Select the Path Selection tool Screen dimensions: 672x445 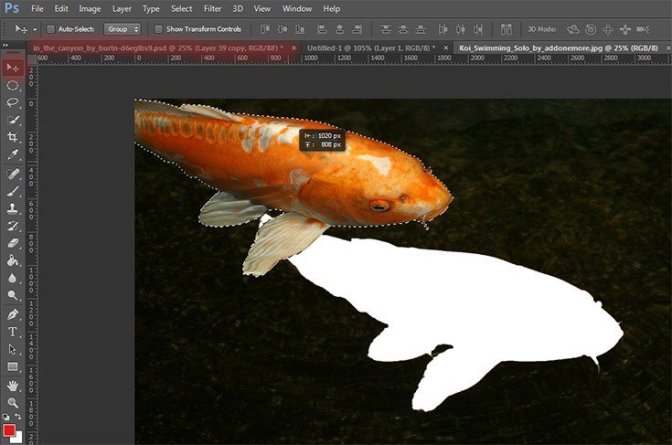click(12, 349)
